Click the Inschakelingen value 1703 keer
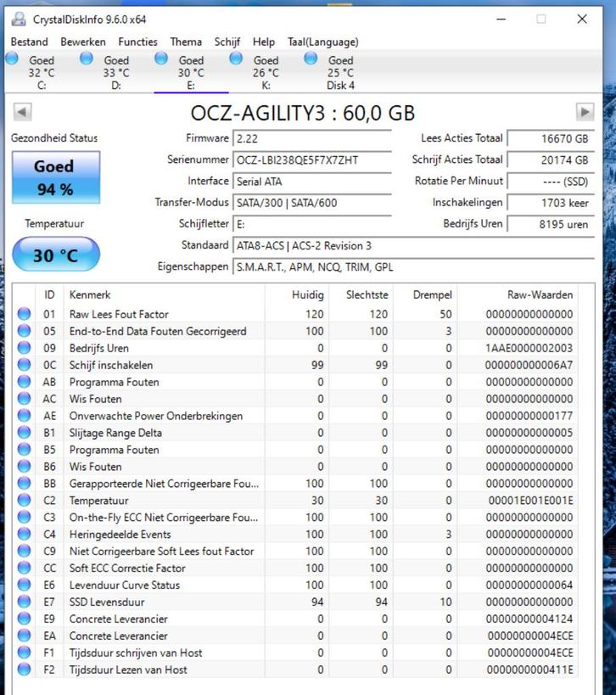Viewport: 616px width, 695px height. coord(551,203)
